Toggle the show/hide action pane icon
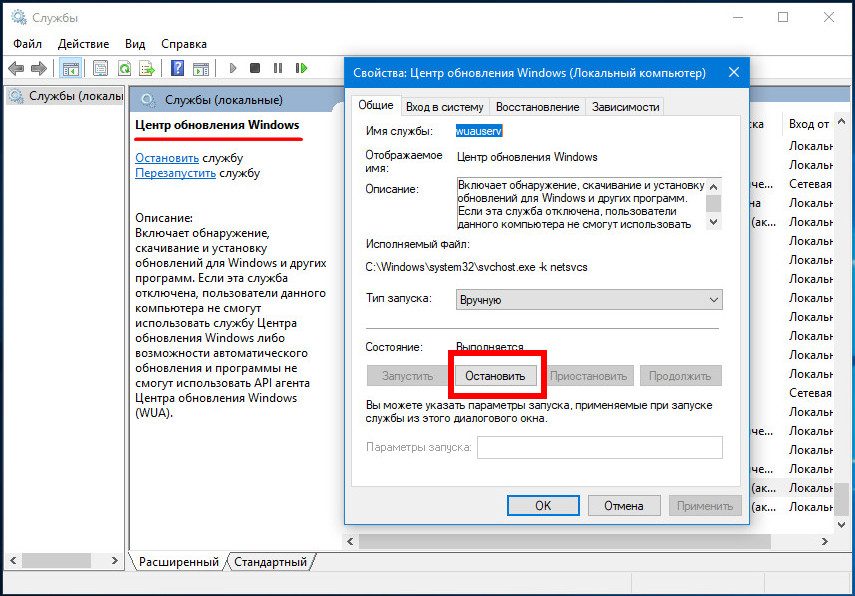The image size is (855, 596). 201,69
